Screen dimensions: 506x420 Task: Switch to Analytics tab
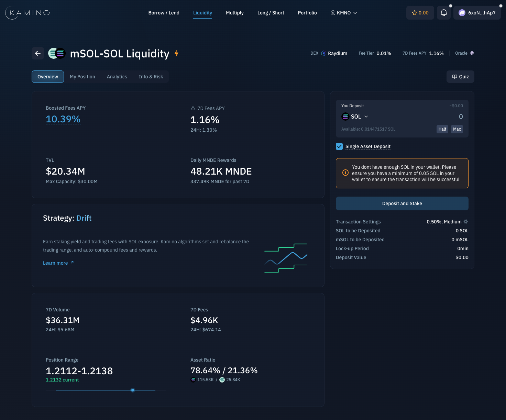click(x=117, y=77)
